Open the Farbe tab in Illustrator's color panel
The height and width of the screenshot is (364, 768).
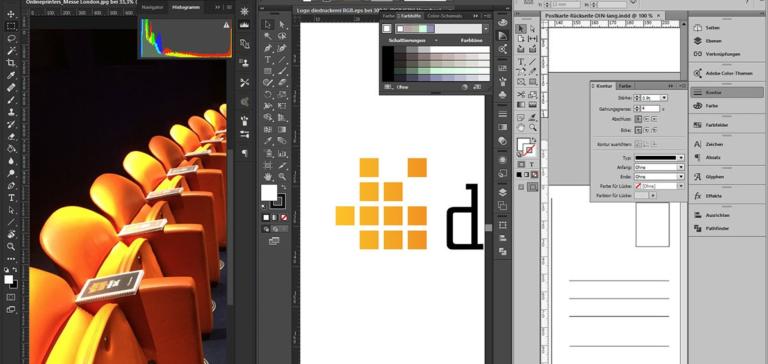(388, 16)
